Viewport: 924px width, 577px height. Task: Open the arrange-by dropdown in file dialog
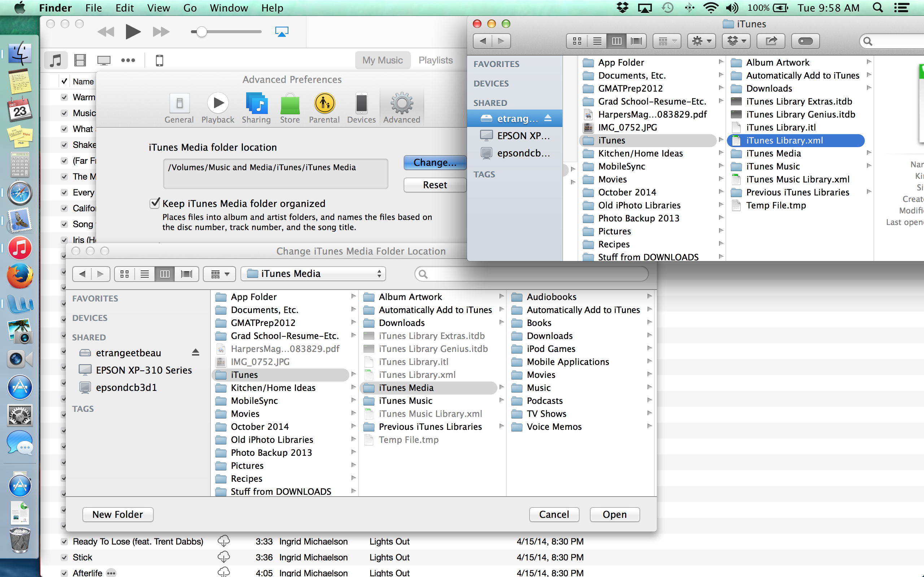point(219,274)
